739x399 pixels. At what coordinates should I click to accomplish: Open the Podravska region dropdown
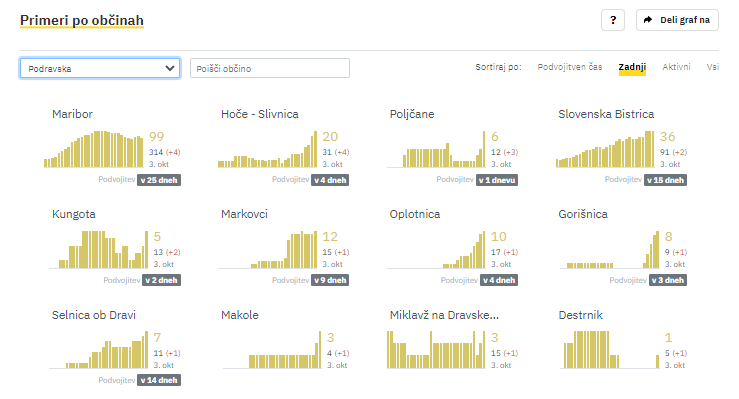100,68
